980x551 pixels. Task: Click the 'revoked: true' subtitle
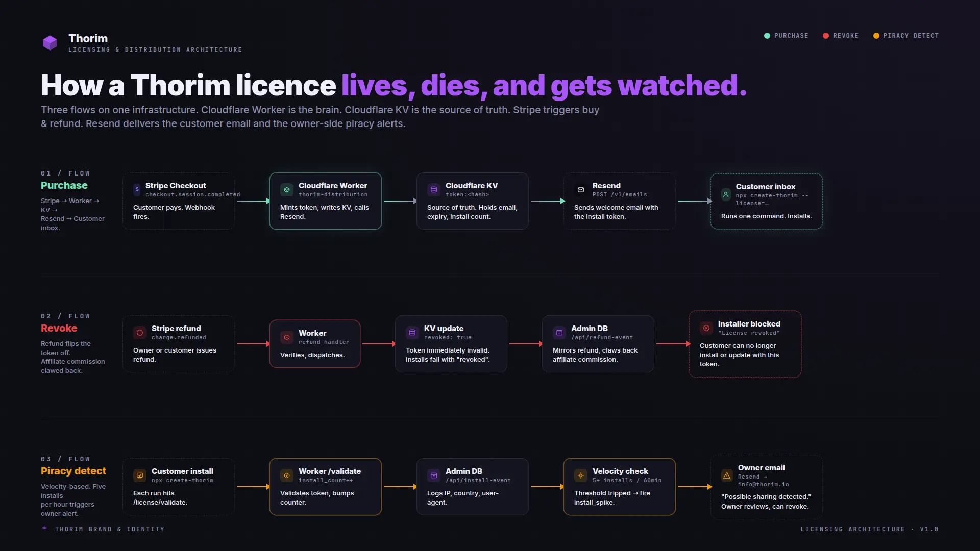coord(448,338)
